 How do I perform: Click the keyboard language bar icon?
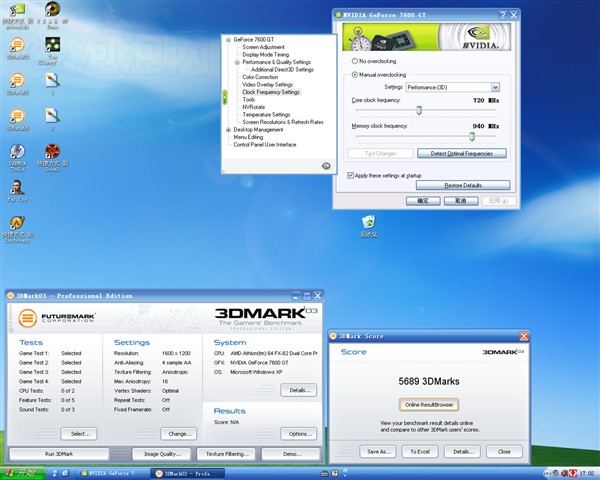click(x=324, y=474)
